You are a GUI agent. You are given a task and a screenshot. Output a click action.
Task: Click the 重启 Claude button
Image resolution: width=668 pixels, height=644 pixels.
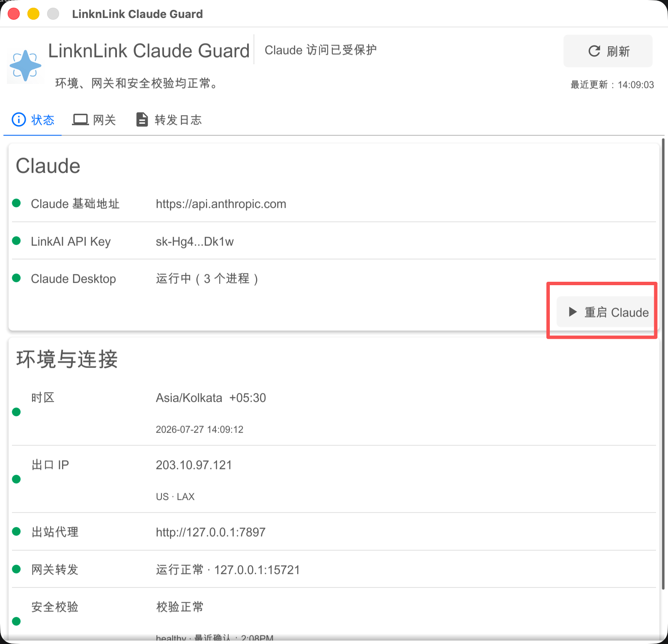point(606,312)
